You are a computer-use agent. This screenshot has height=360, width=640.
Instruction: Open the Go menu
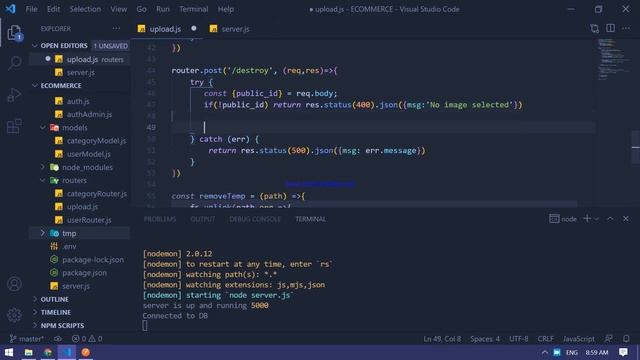(x=141, y=9)
